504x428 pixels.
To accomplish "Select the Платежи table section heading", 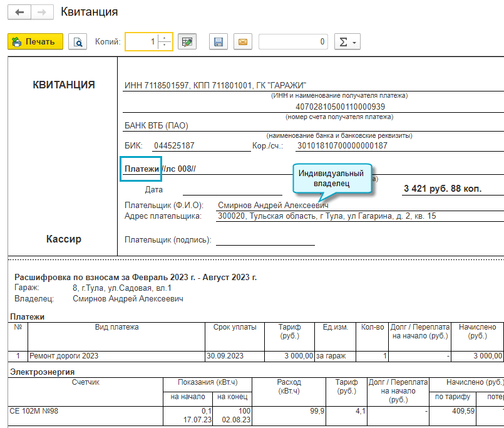I will [x=28, y=316].
